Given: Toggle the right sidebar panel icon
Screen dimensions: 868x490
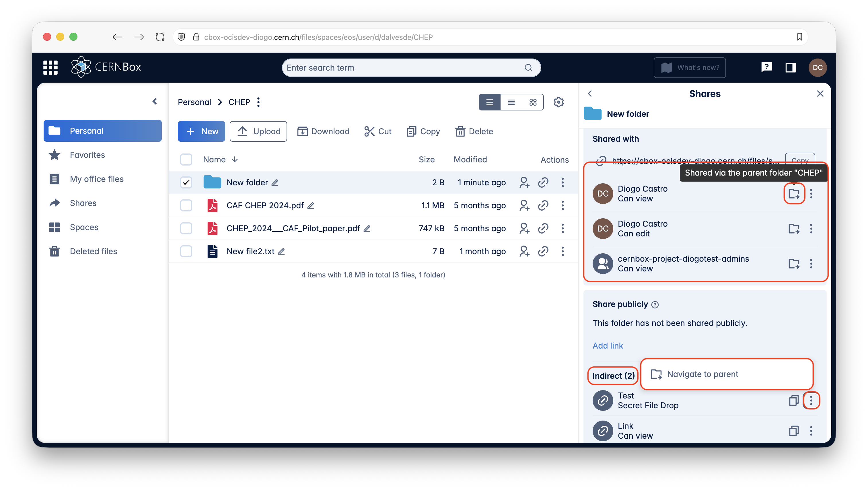Looking at the screenshot, I should [x=791, y=67].
